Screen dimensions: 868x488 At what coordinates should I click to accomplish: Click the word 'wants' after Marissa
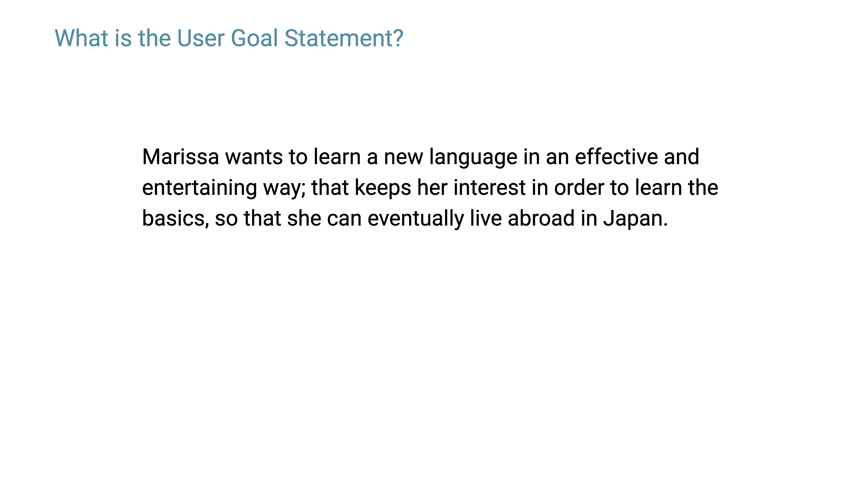(x=254, y=158)
